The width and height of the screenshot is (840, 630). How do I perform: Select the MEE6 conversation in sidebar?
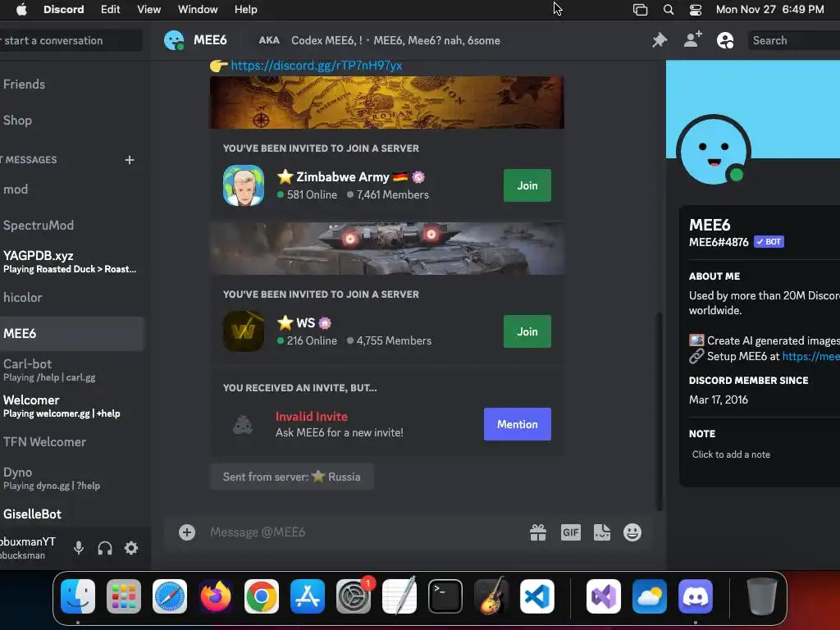point(72,334)
